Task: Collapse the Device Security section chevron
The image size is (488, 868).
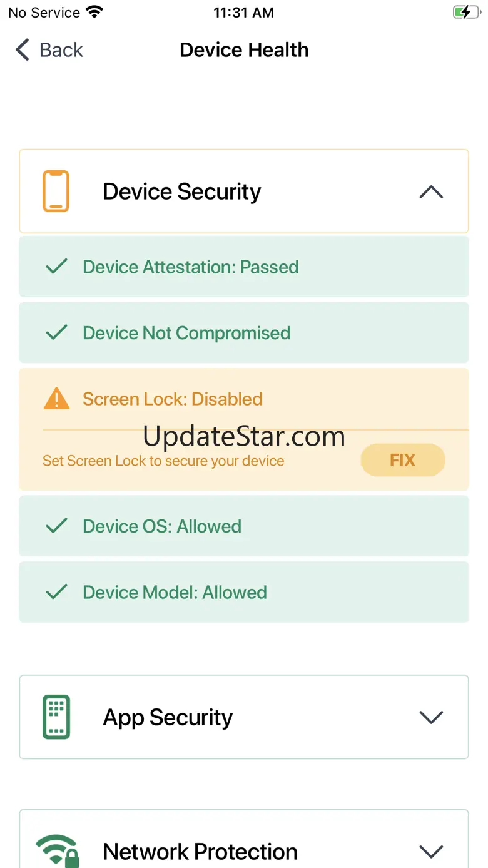Action: 430,192
